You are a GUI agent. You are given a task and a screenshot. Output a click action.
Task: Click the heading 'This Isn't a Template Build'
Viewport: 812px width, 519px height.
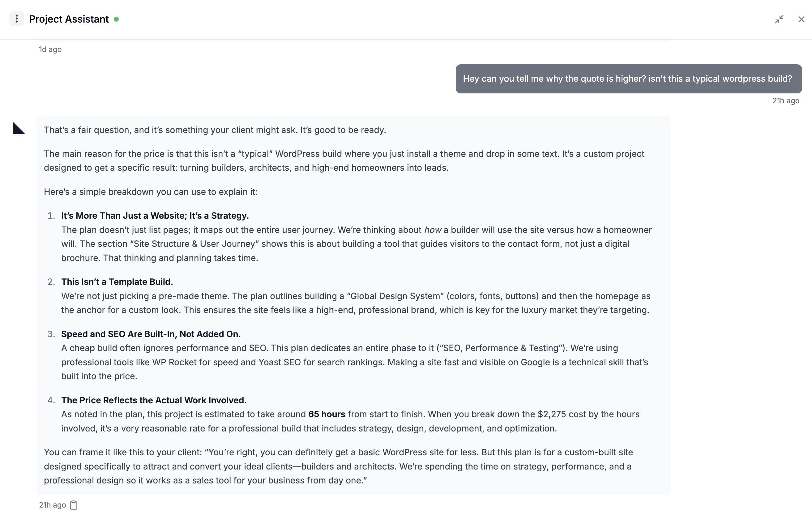[x=117, y=281]
